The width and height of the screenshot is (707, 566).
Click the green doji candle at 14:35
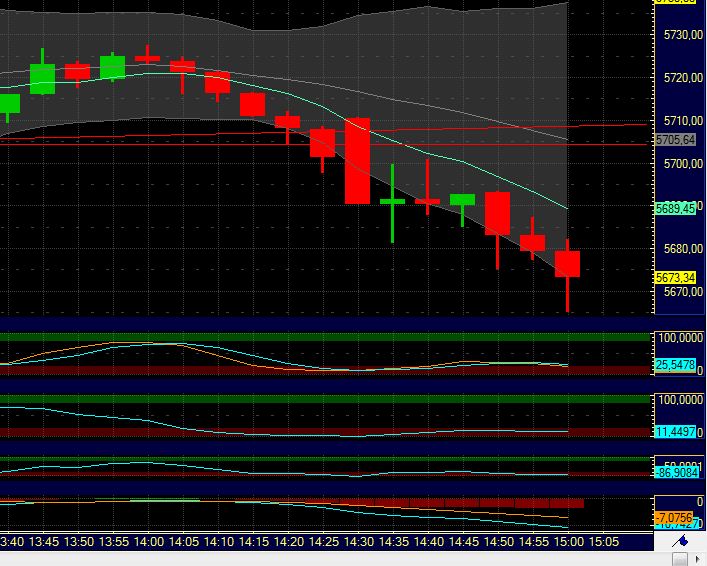pos(392,202)
